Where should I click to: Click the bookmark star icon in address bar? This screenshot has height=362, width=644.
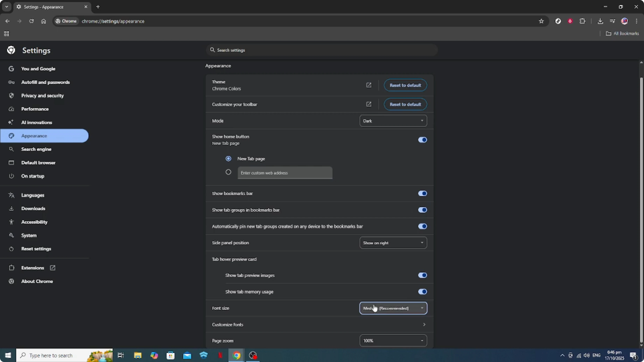point(541,21)
